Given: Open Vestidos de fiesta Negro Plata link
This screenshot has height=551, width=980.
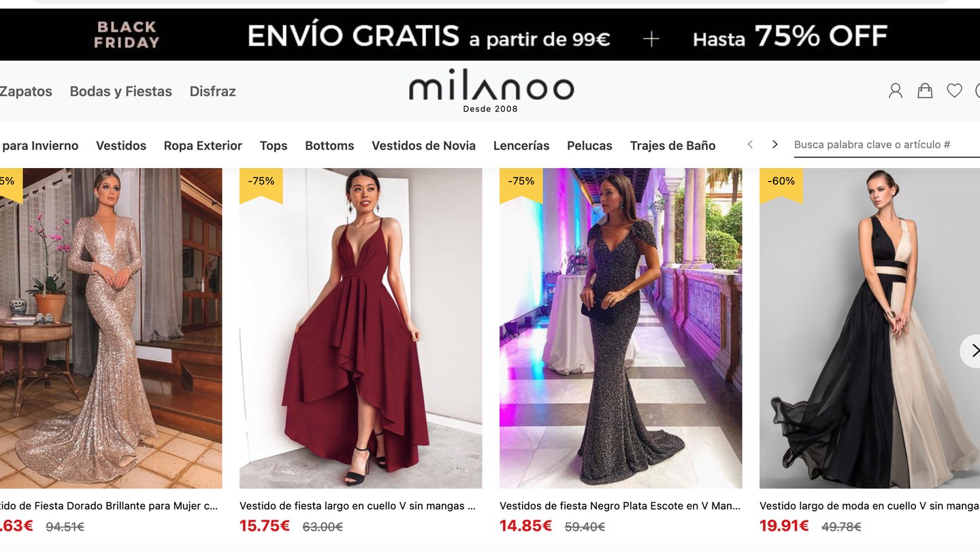Looking at the screenshot, I should coord(620,506).
